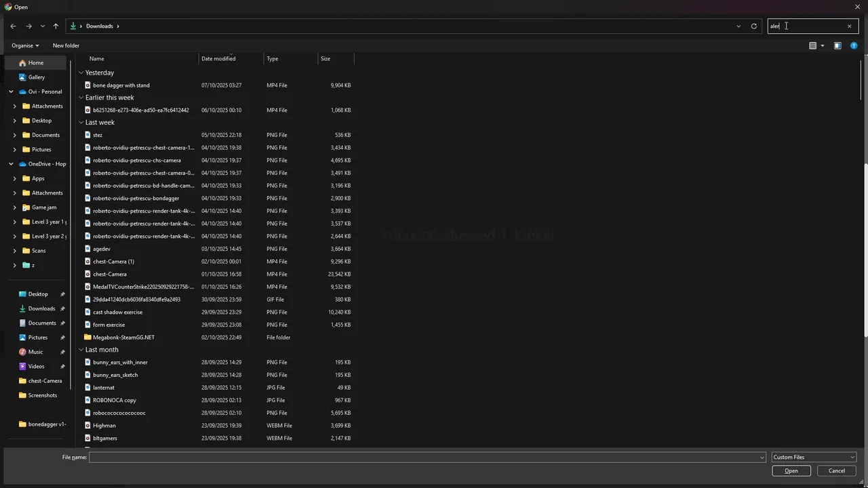
Task: Collapse the Ovi - Personal tree node
Action: (x=11, y=91)
